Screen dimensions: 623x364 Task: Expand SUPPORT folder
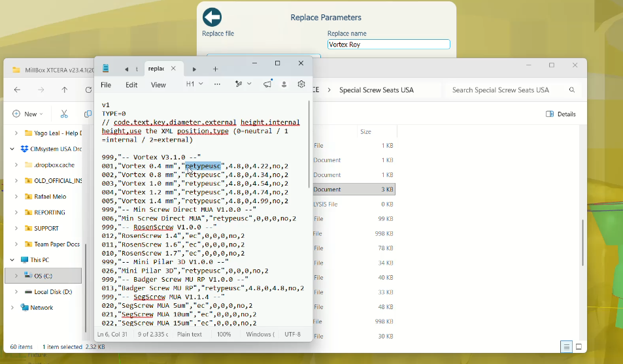point(16,228)
